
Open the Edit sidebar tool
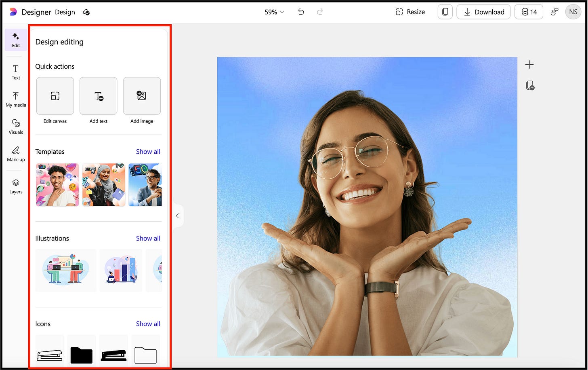(x=16, y=40)
